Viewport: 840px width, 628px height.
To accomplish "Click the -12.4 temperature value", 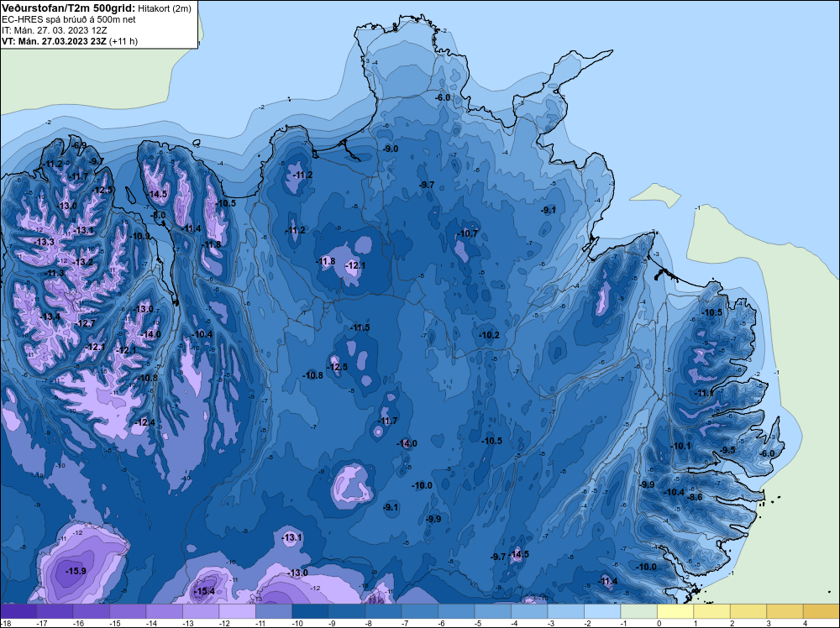I will (x=144, y=422).
